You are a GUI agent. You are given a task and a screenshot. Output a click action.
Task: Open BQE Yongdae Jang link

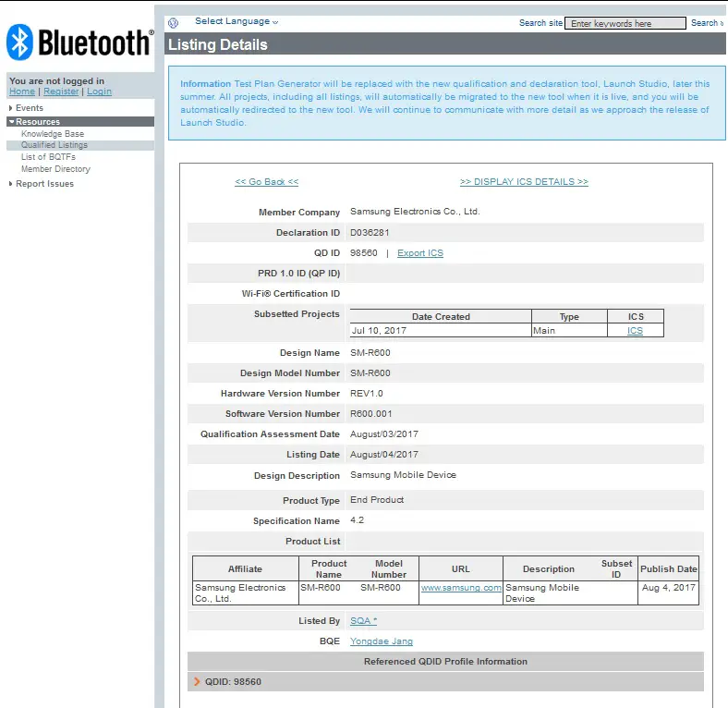pyautogui.click(x=382, y=641)
